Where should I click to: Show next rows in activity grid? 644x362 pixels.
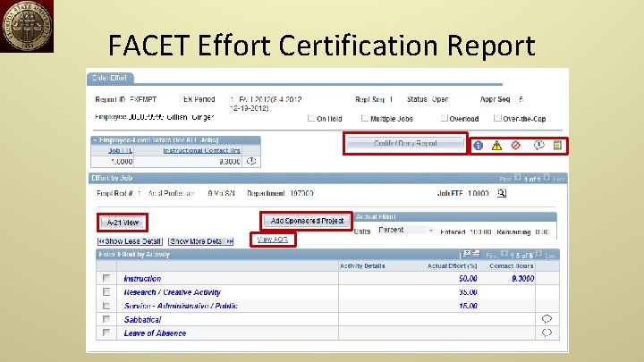coord(538,255)
